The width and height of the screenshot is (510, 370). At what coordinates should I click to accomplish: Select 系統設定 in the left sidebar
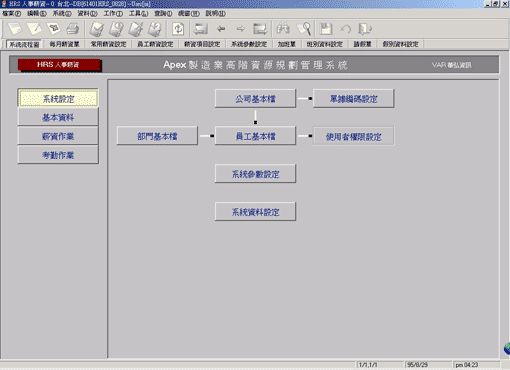click(x=58, y=99)
